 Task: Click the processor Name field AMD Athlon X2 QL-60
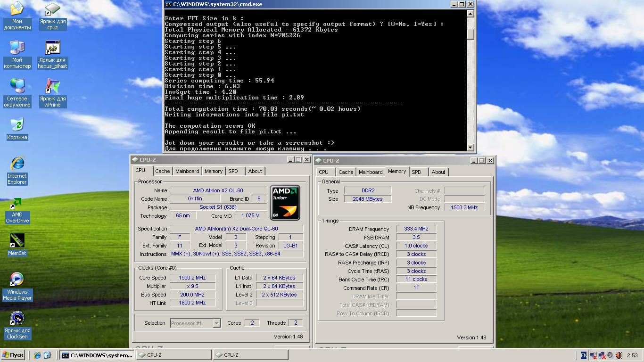coord(218,190)
